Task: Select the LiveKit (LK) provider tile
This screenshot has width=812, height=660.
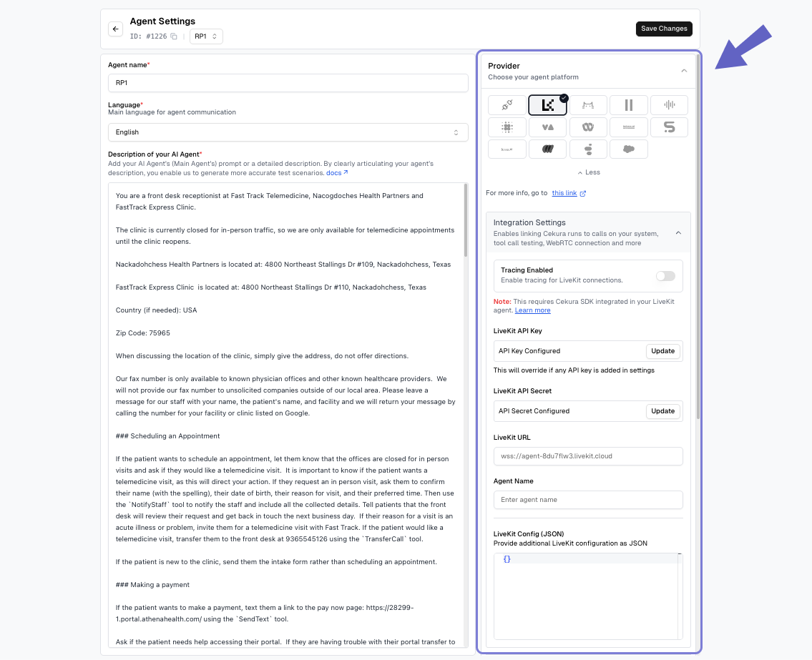Action: click(547, 105)
